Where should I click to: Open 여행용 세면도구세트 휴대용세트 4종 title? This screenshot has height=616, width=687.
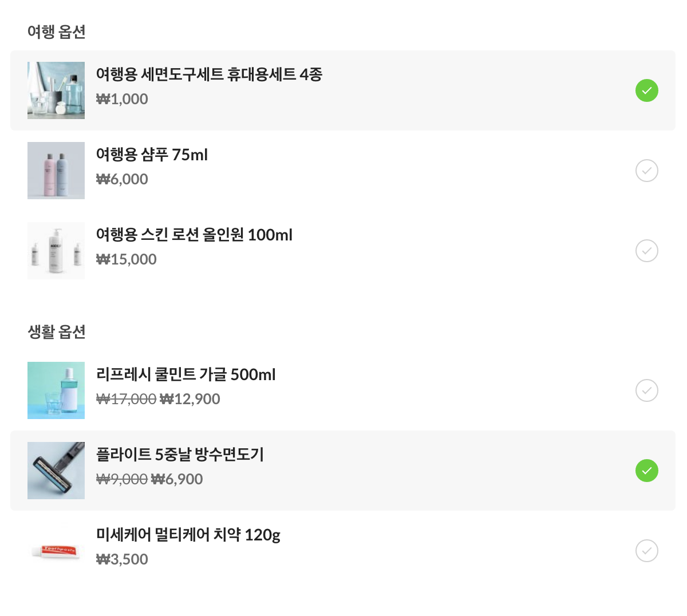click(209, 74)
